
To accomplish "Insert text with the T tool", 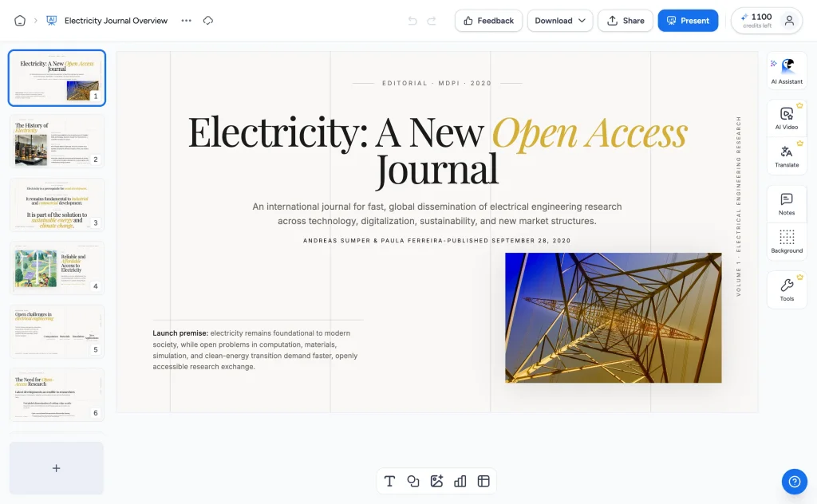I will pyautogui.click(x=389, y=481).
